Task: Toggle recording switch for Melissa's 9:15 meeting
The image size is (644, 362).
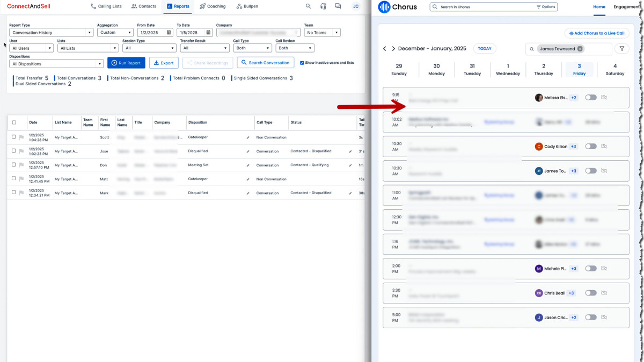Action: tap(590, 98)
